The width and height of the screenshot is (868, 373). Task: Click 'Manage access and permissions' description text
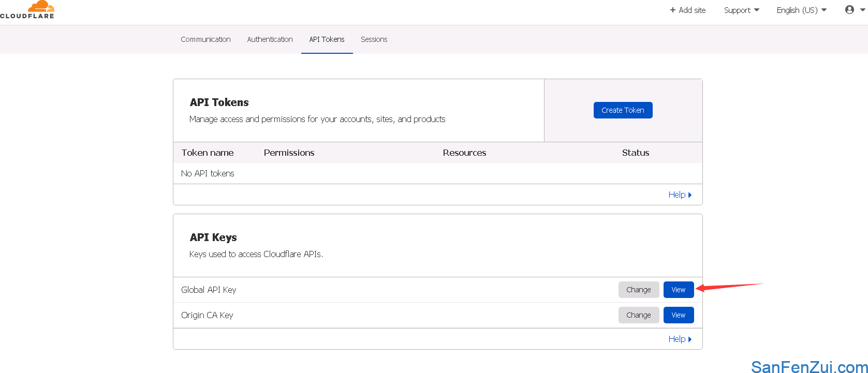click(x=317, y=119)
